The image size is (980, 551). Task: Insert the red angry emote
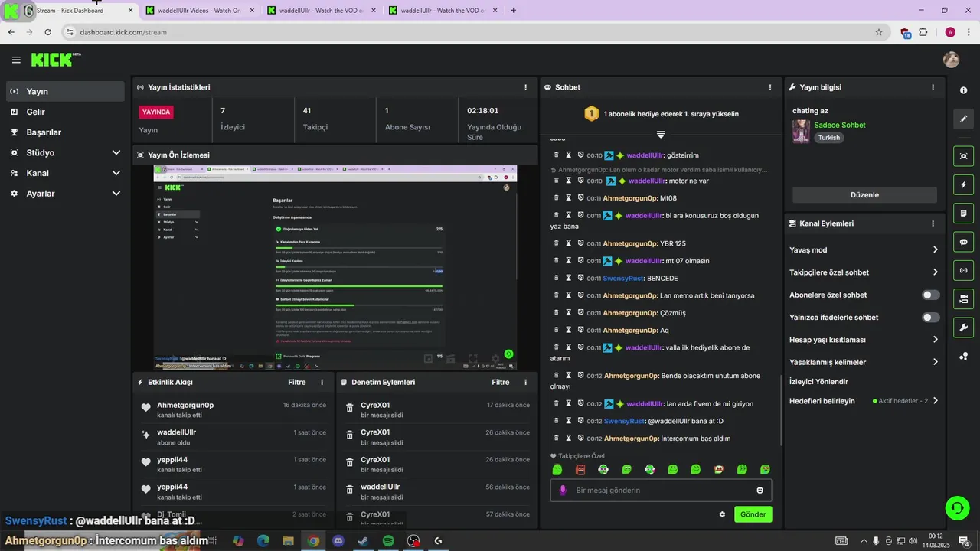pos(580,469)
